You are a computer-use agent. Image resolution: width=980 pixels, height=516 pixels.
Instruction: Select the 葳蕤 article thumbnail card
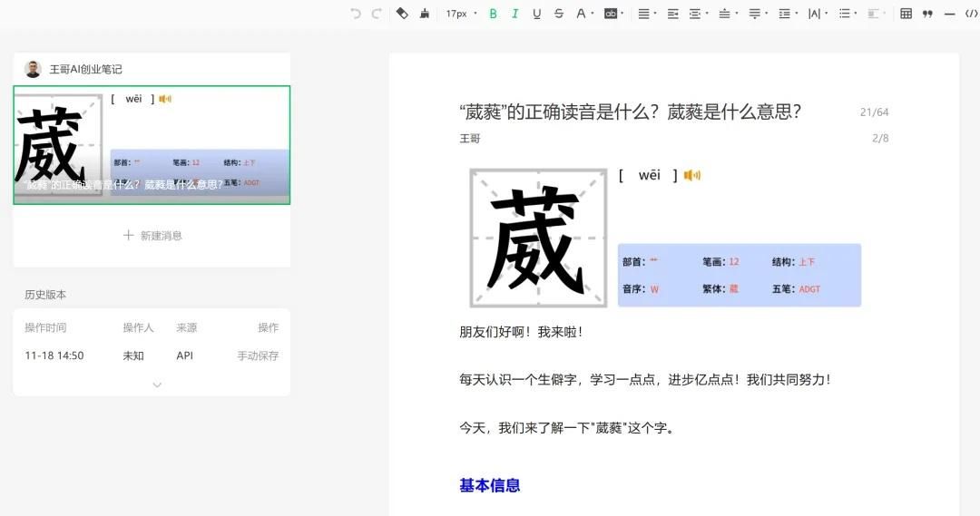click(152, 145)
